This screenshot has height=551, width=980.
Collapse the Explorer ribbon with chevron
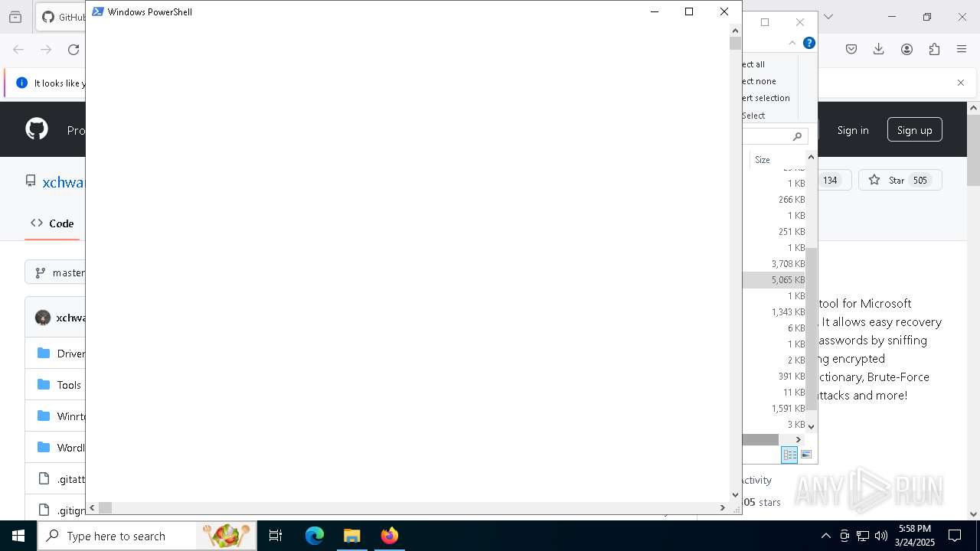pyautogui.click(x=792, y=43)
